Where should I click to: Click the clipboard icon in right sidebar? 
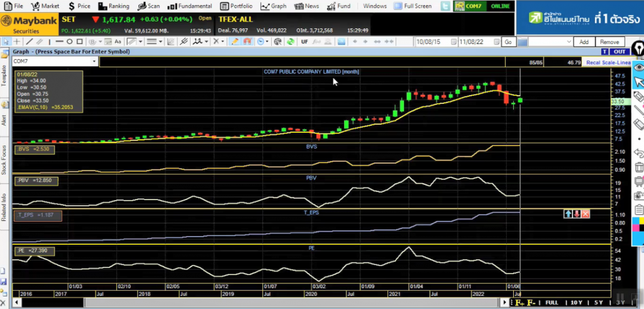click(639, 210)
